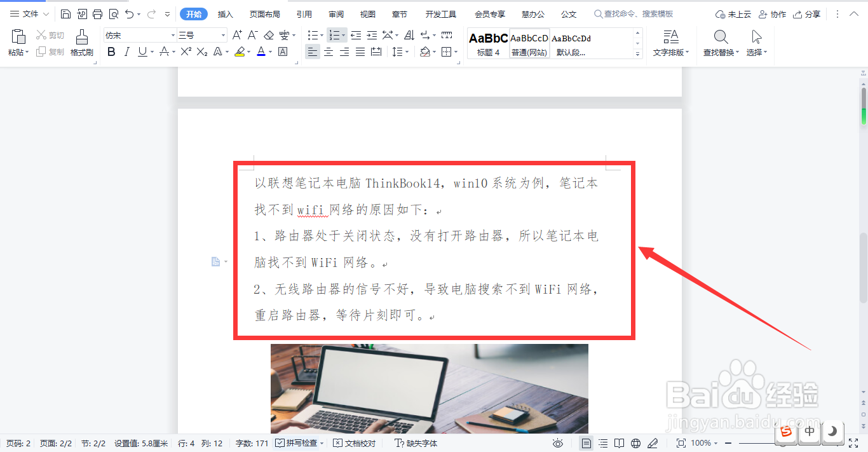Viewport: 868px width, 452px height.
Task: Decrease font size with A- icon
Action: (253, 35)
